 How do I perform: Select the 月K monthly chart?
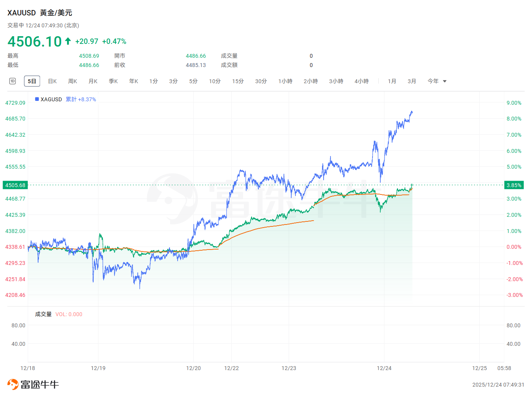[93, 81]
